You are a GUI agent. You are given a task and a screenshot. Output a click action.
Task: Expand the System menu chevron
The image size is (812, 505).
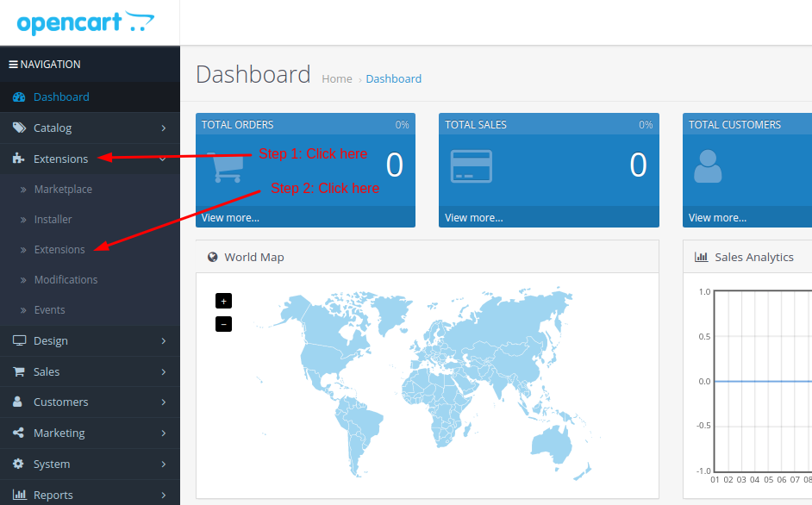pos(163,464)
